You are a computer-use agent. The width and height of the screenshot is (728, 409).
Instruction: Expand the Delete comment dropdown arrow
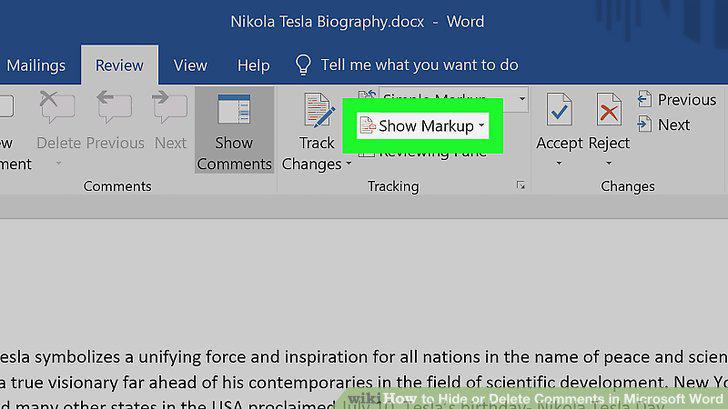click(58, 163)
